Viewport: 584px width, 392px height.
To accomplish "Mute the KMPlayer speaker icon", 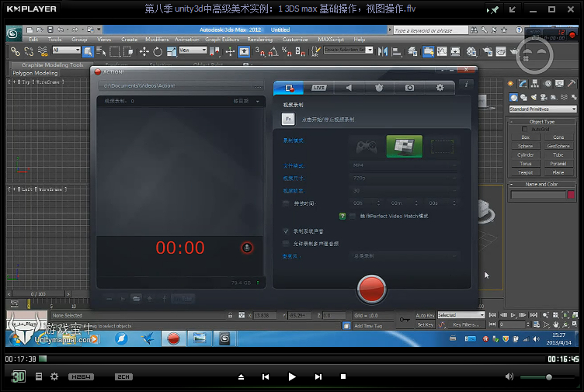I will click(x=509, y=376).
